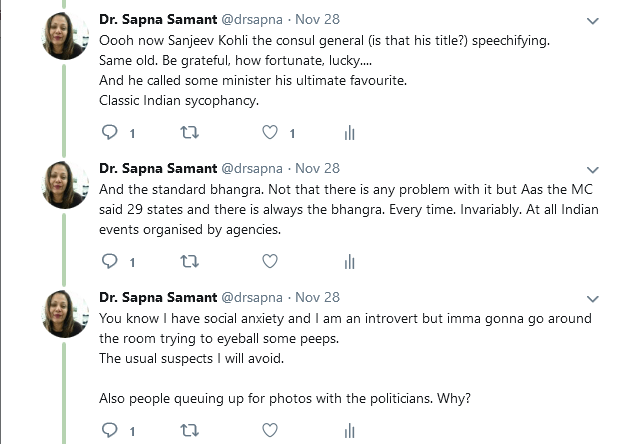This screenshot has width=640, height=444.
Task: Reply to the social anxiety tweet
Action: tap(110, 431)
